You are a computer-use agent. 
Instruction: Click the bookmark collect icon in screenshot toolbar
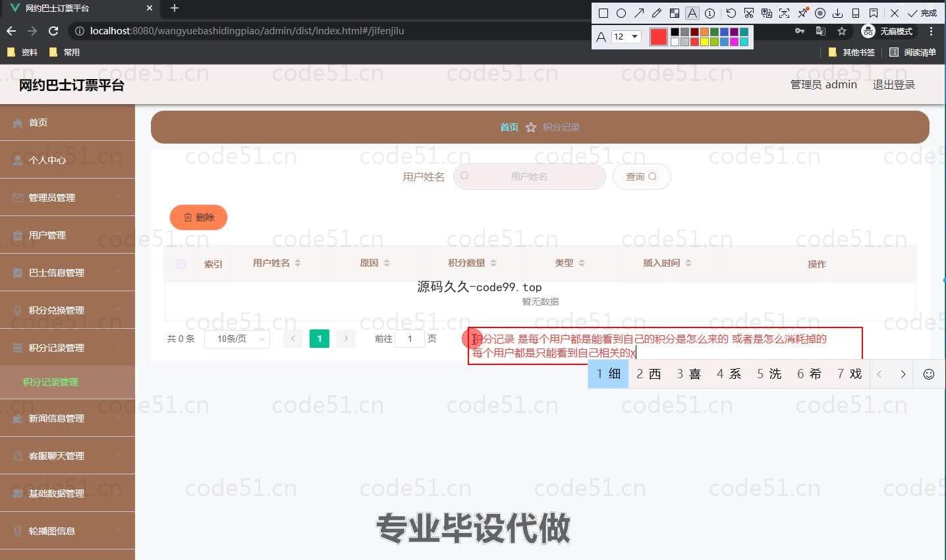point(874,13)
